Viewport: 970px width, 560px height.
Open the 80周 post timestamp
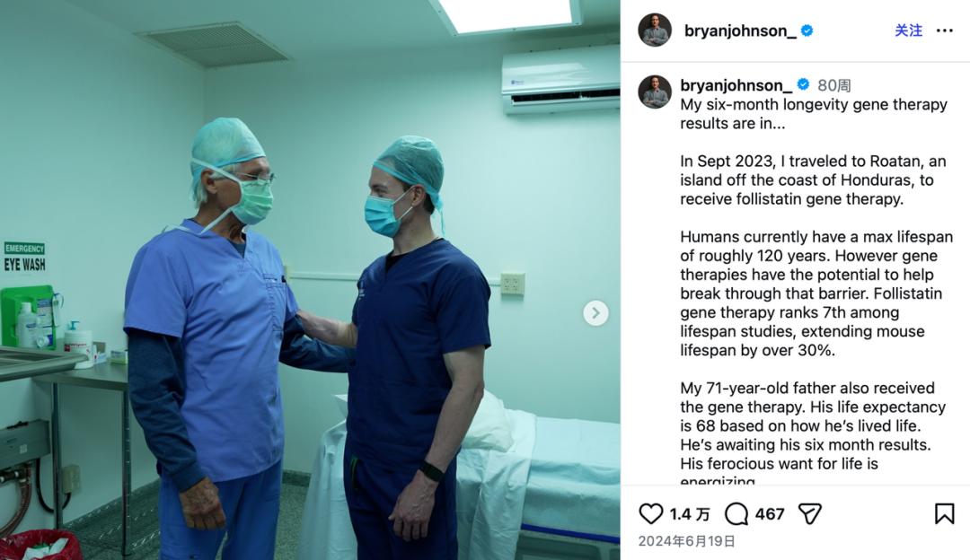pyautogui.click(x=833, y=85)
